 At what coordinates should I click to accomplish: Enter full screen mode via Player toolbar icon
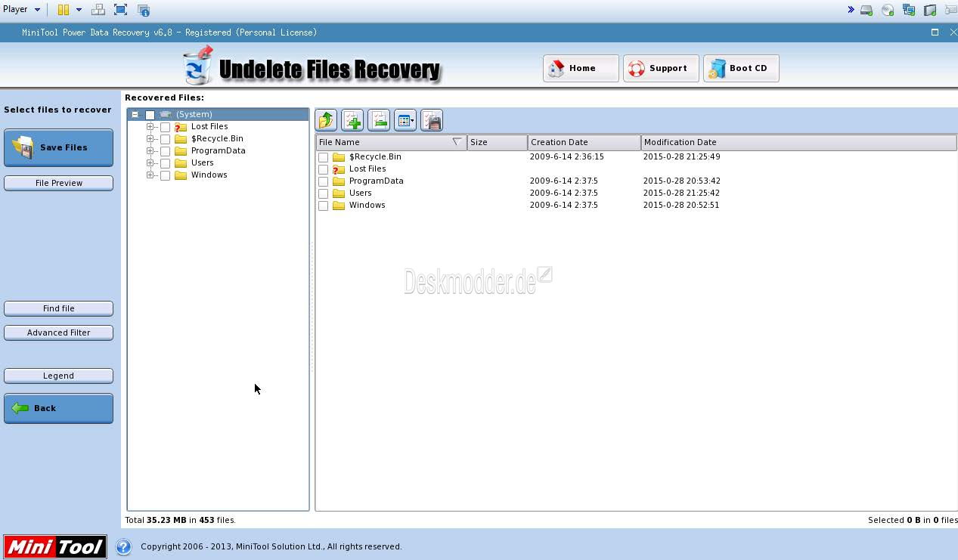click(120, 10)
